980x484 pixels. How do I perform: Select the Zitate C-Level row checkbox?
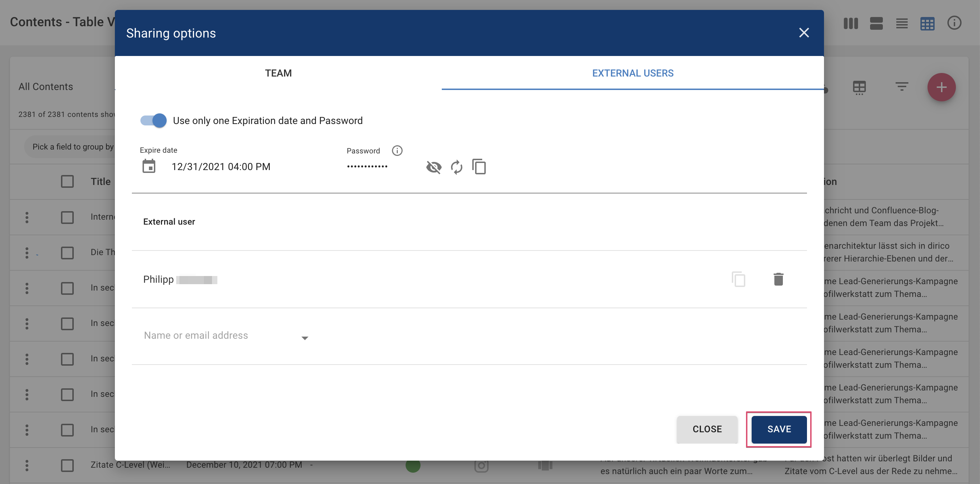(x=67, y=465)
